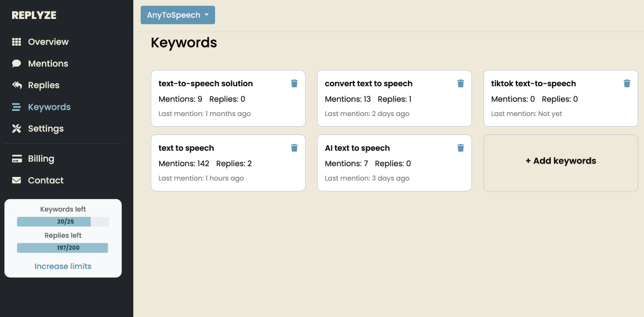Click the Contact envelope icon
Image resolution: width=644 pixels, height=317 pixels.
(x=17, y=180)
